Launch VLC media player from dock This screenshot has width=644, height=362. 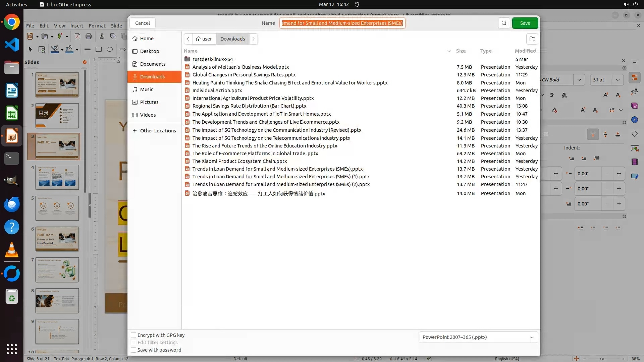coord(12,250)
